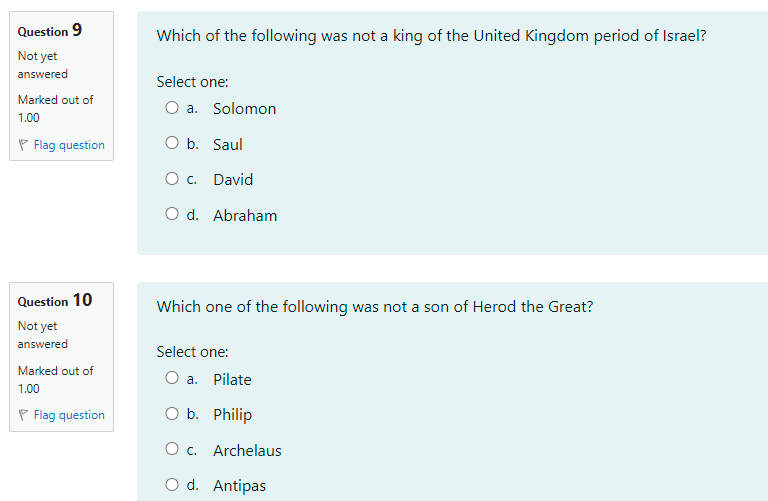The image size is (768, 501).
Task: Choose the Abraham radio option
Action: 172,215
